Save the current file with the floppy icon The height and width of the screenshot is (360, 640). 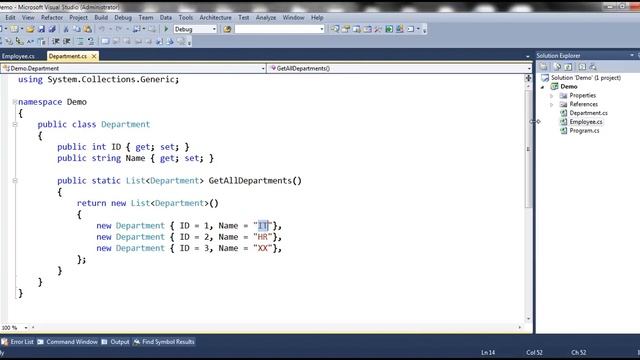[x=41, y=29]
